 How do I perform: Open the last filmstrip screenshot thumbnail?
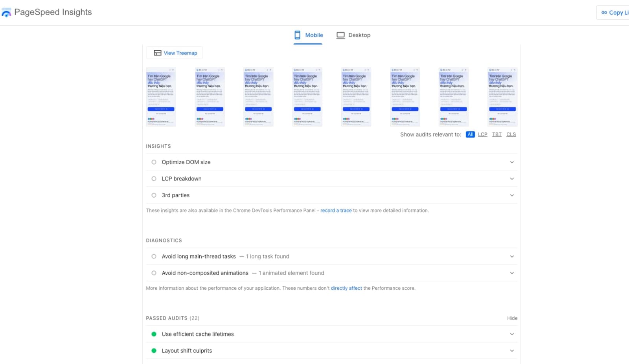[502, 97]
